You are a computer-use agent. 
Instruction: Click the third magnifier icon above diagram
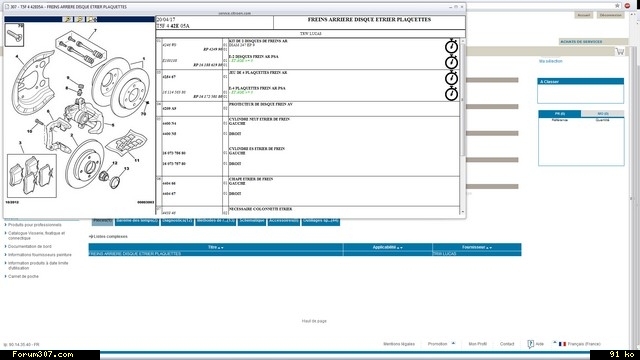coord(92,19)
